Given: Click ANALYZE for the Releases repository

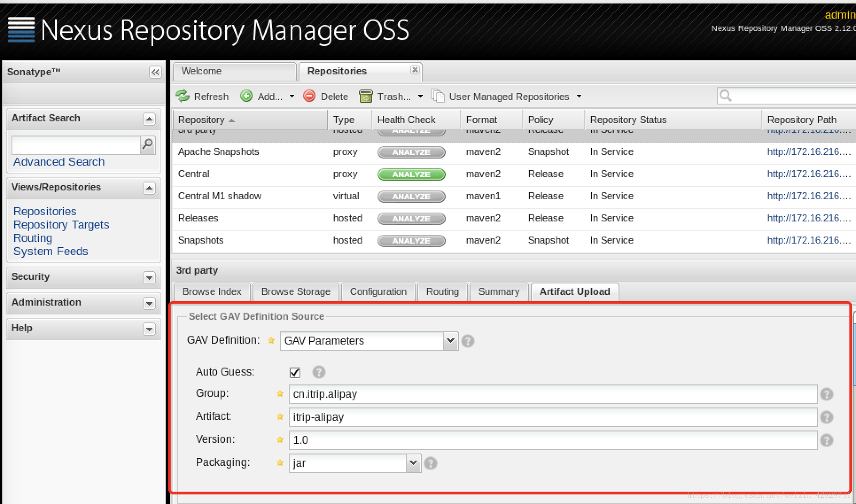Looking at the screenshot, I should pyautogui.click(x=411, y=218).
